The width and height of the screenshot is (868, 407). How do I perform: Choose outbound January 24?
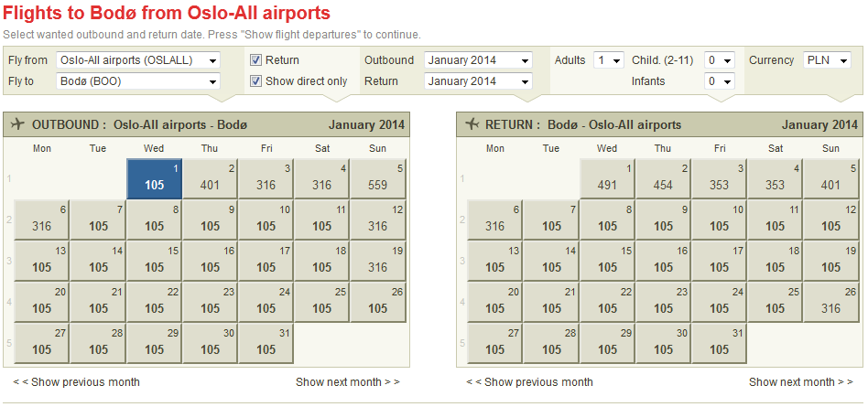(266, 302)
